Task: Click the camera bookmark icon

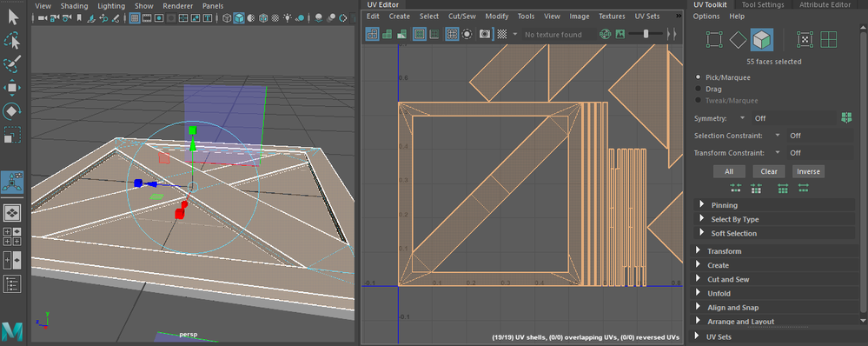Action: (x=80, y=18)
